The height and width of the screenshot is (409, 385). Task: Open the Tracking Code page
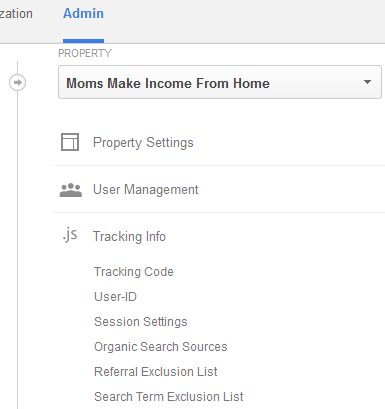[x=134, y=272]
